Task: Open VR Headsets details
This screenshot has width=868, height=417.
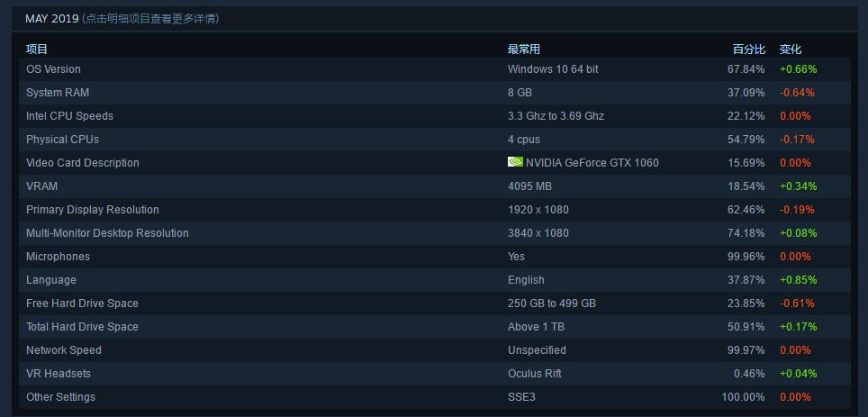Action: pyautogui.click(x=435, y=373)
